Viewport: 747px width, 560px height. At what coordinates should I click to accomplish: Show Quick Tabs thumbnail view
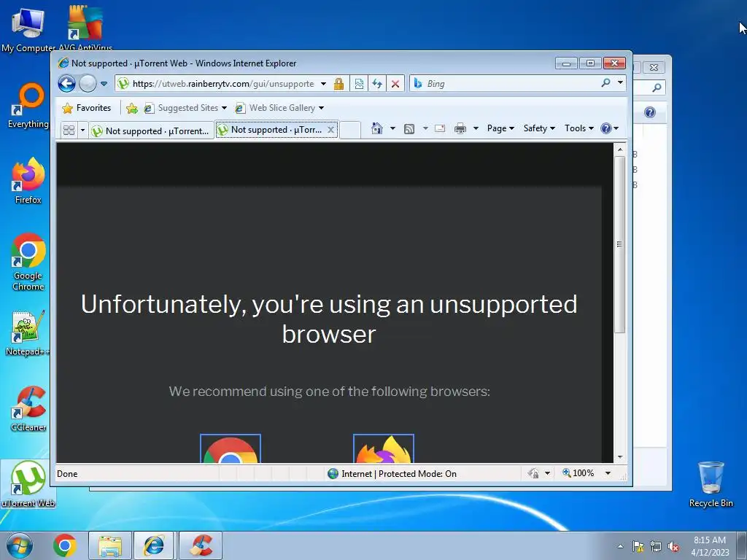click(x=69, y=130)
